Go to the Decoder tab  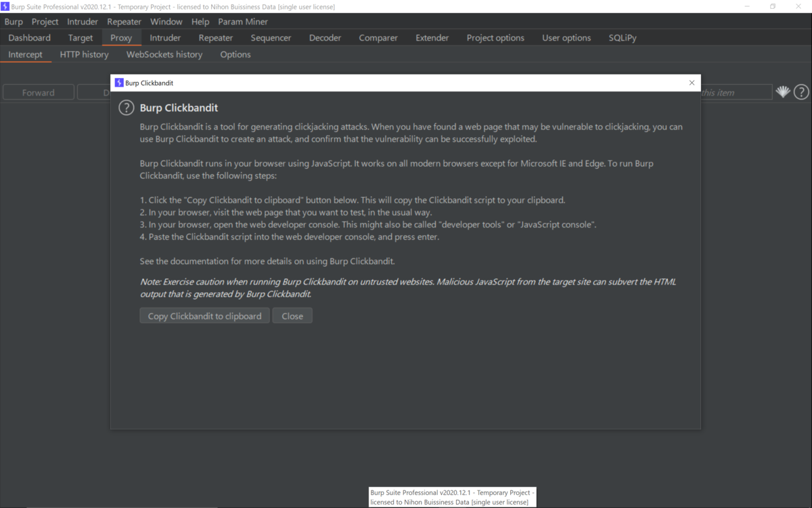pyautogui.click(x=325, y=38)
